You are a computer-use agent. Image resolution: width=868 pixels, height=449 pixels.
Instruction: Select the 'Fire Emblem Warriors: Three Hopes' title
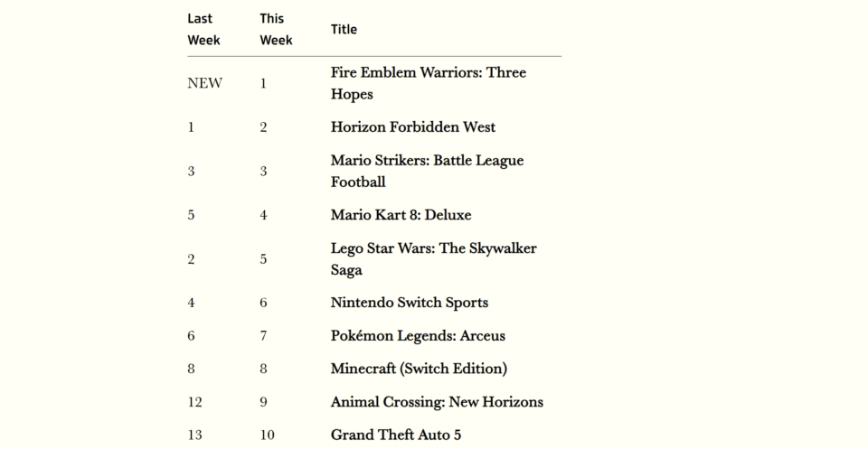(x=429, y=83)
